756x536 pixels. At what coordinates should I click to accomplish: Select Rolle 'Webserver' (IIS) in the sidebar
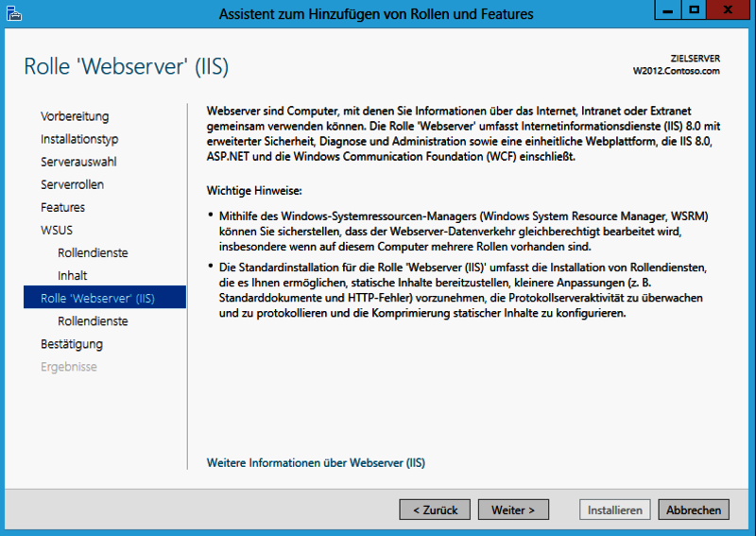click(105, 297)
